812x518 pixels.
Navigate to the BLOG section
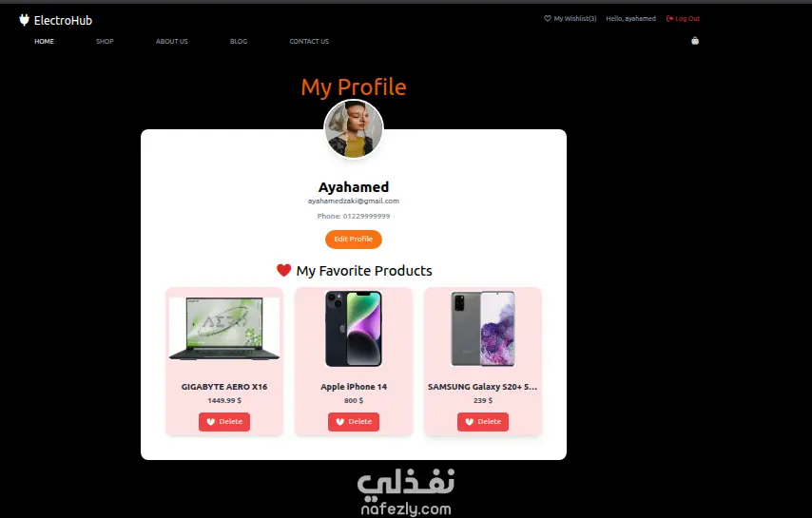(239, 42)
